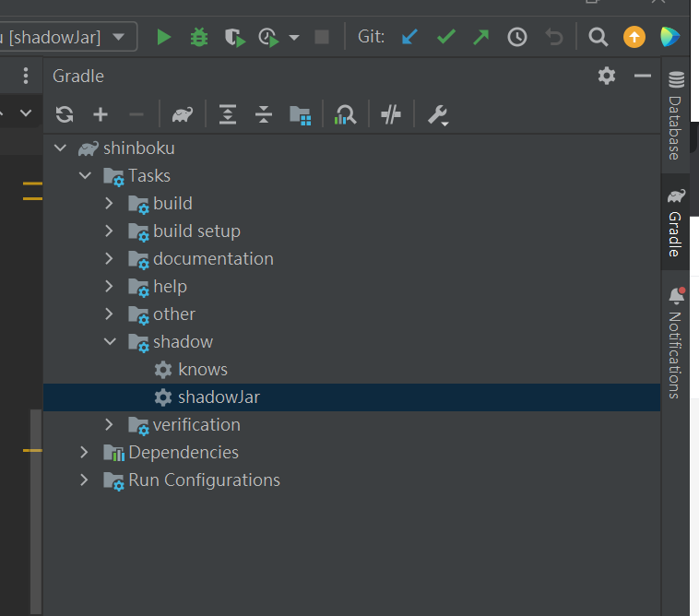Collapse the shadow task group
This screenshot has height=616, width=699.
(110, 342)
